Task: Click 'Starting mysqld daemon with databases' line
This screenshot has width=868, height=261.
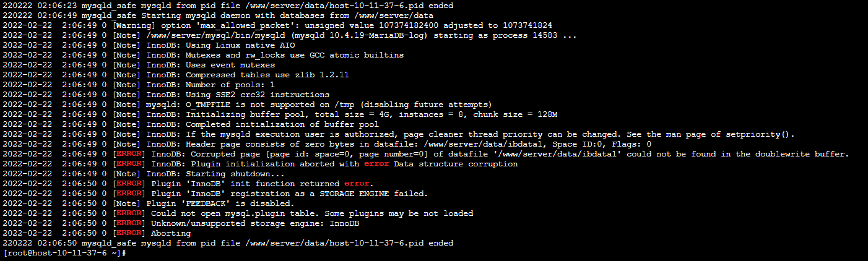Action: click(218, 15)
